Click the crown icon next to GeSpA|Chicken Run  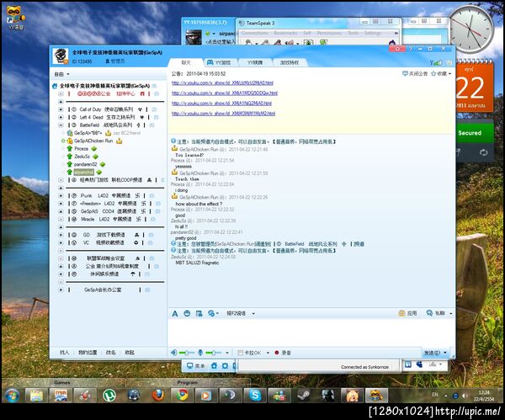(x=120, y=141)
